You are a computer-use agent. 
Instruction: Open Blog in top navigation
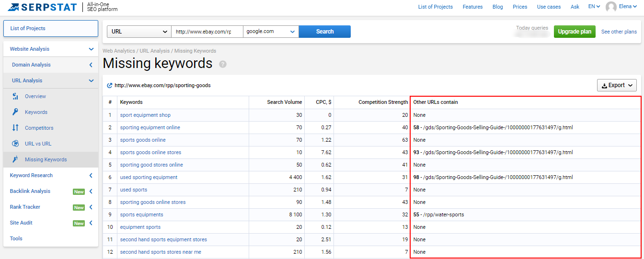[x=498, y=7]
